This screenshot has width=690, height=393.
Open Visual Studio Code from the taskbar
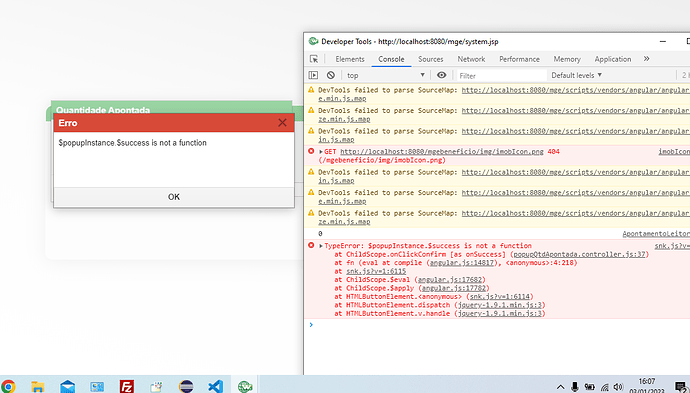coord(216,386)
